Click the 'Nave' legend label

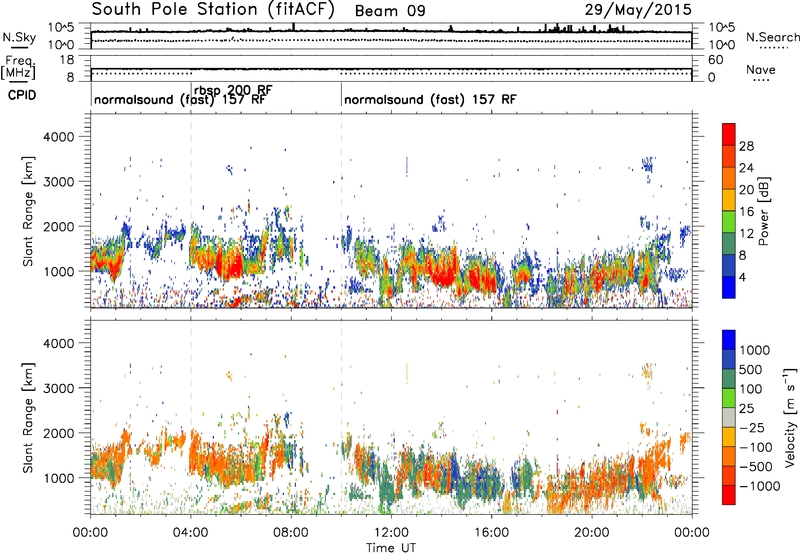(x=761, y=69)
